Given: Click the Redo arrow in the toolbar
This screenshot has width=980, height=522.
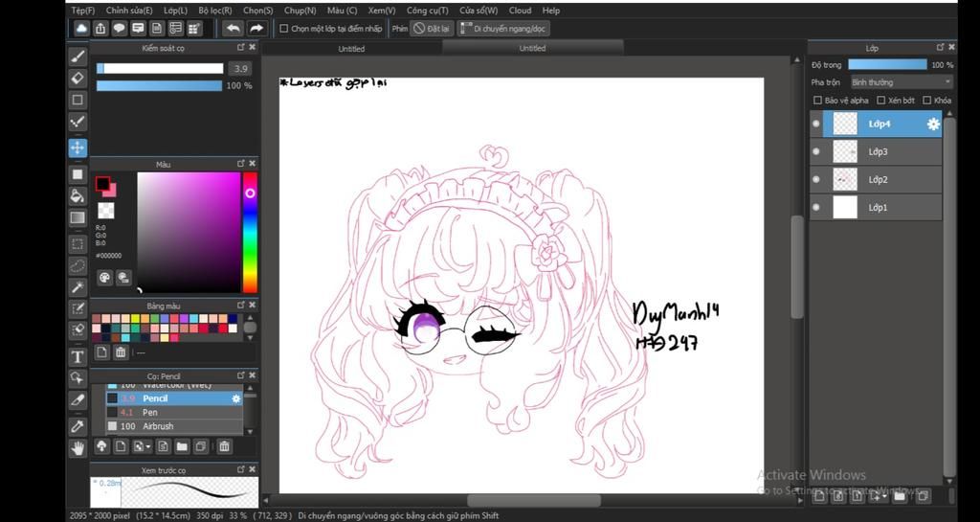Looking at the screenshot, I should click(x=256, y=28).
